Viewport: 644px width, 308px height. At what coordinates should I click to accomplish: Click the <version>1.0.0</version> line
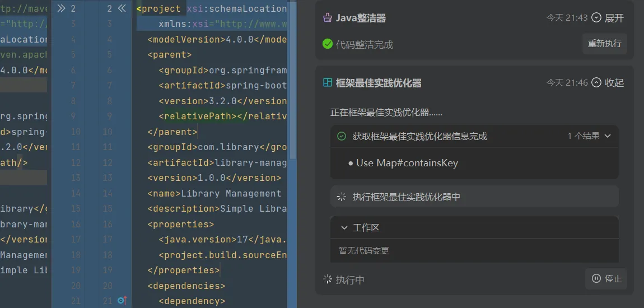pos(214,178)
